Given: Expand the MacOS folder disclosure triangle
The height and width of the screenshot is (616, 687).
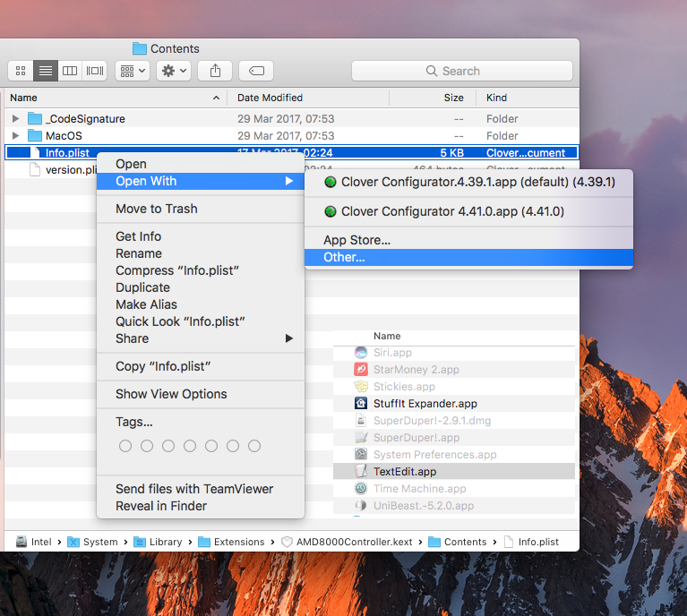Looking at the screenshot, I should (15, 136).
